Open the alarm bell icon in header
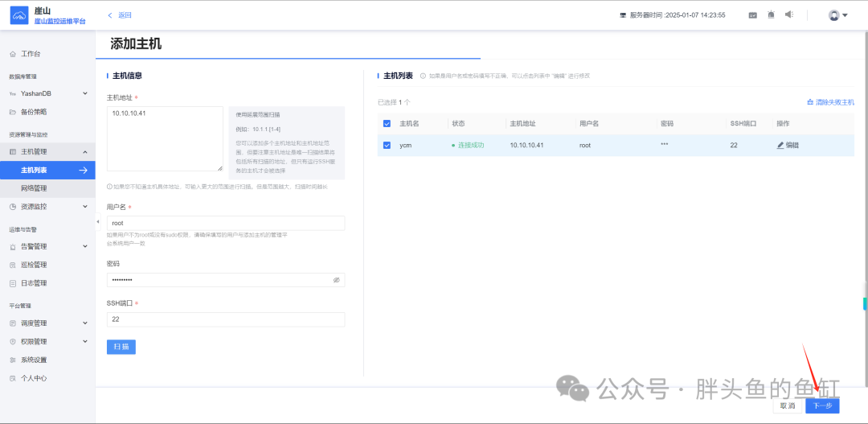 (x=771, y=15)
